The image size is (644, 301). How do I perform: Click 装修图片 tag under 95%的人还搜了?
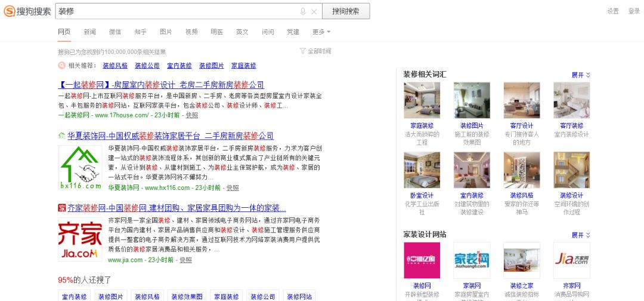point(111,296)
